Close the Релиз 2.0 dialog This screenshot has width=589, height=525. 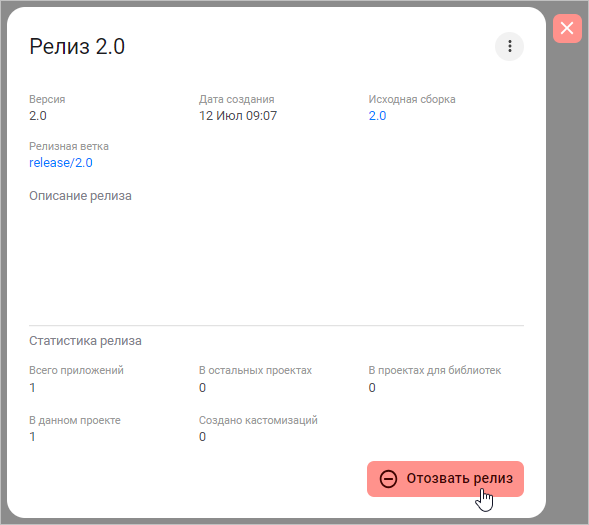[567, 28]
